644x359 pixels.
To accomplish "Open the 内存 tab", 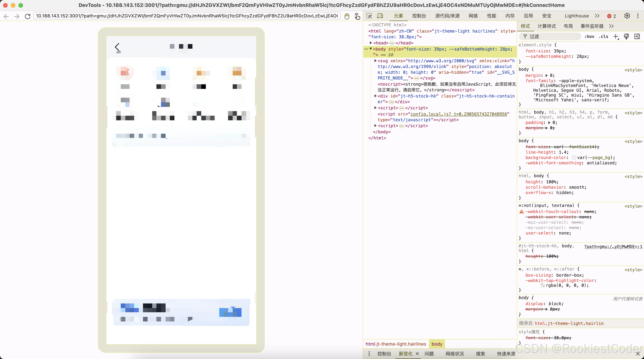I will (510, 16).
